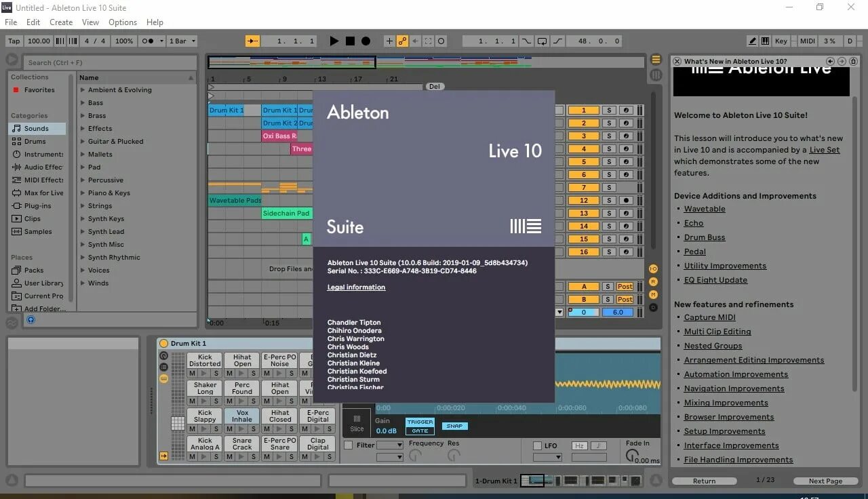Select the Slice tab in Simpler
868x499 pixels.
[357, 424]
